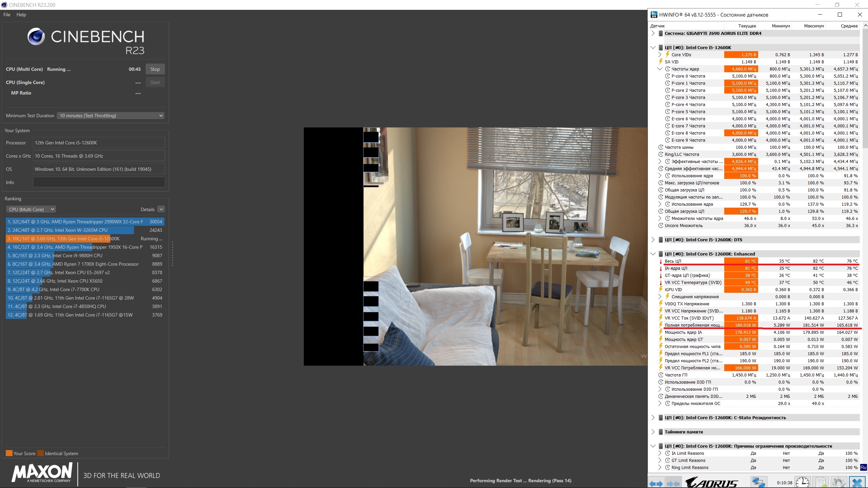
Task: Select ranking entry Intel Xeon W-3265M CPU
Action: 85,230
